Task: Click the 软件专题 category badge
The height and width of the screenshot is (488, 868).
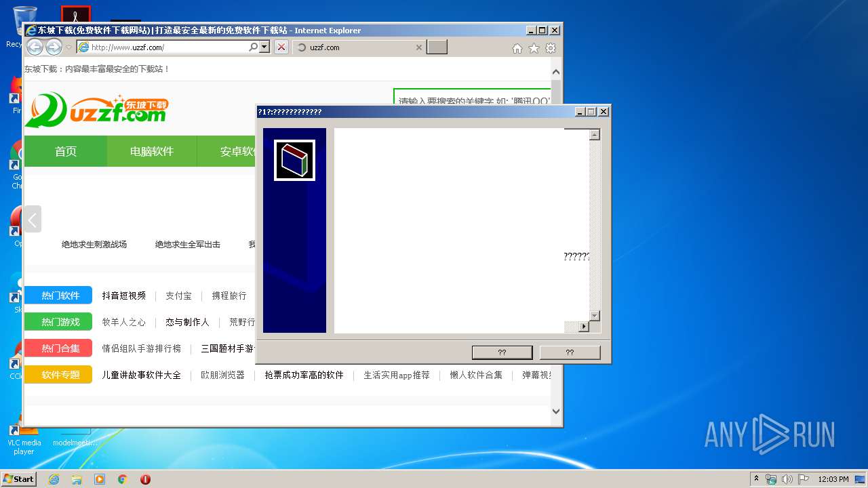Action: point(58,375)
